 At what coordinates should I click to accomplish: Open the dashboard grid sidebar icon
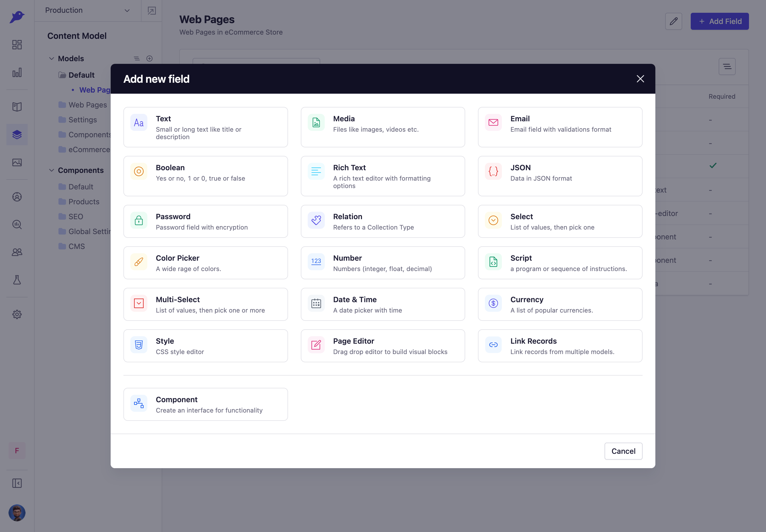[x=17, y=45]
